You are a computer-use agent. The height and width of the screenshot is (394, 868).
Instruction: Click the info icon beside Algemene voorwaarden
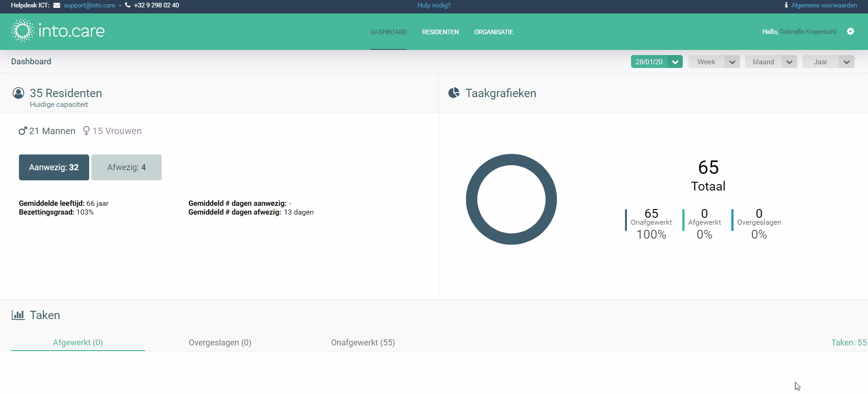click(786, 5)
